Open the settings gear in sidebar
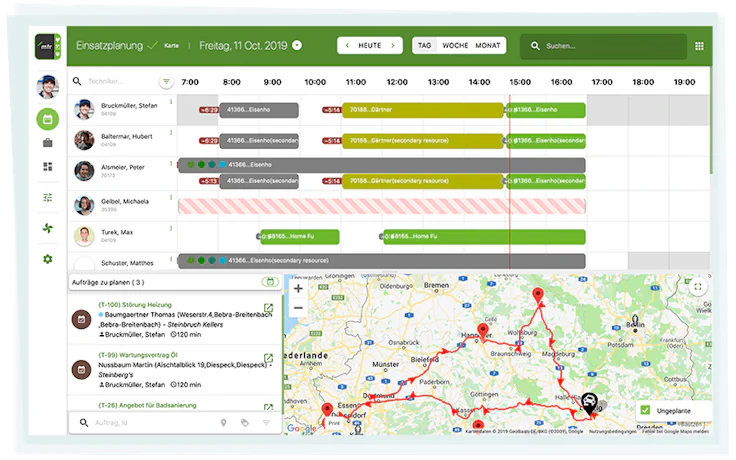Image resolution: width=736 pixels, height=460 pixels. point(48,259)
